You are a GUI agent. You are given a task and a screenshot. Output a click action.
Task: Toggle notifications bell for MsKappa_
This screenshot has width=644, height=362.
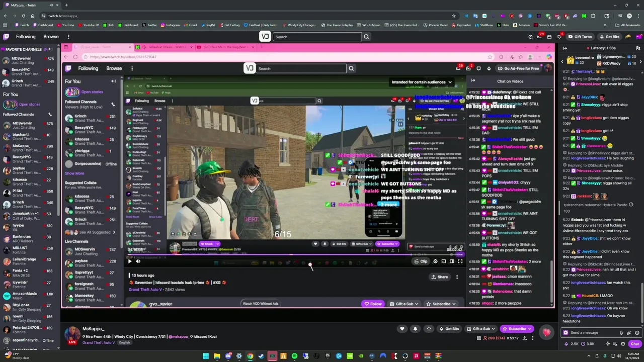pos(415,329)
